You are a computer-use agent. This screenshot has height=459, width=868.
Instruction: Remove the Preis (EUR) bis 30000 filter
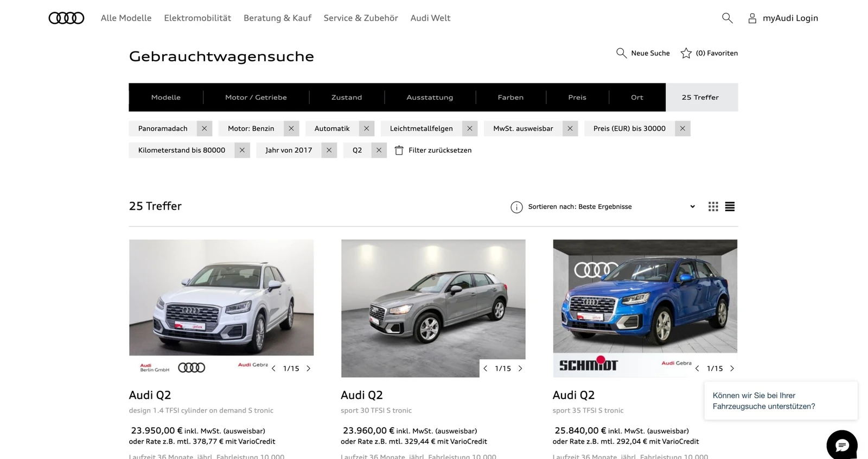pyautogui.click(x=682, y=128)
